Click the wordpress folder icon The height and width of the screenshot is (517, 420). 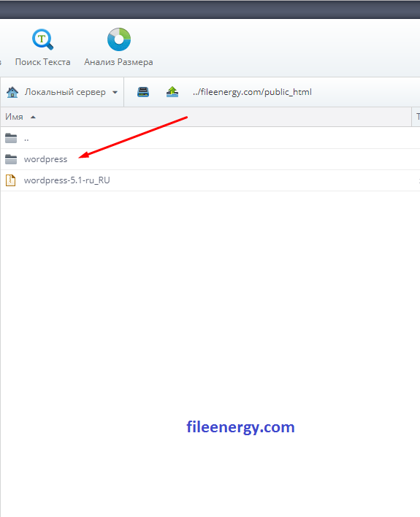11,159
